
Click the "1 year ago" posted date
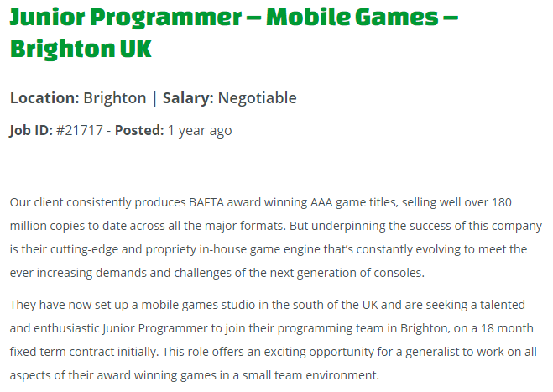tap(200, 130)
